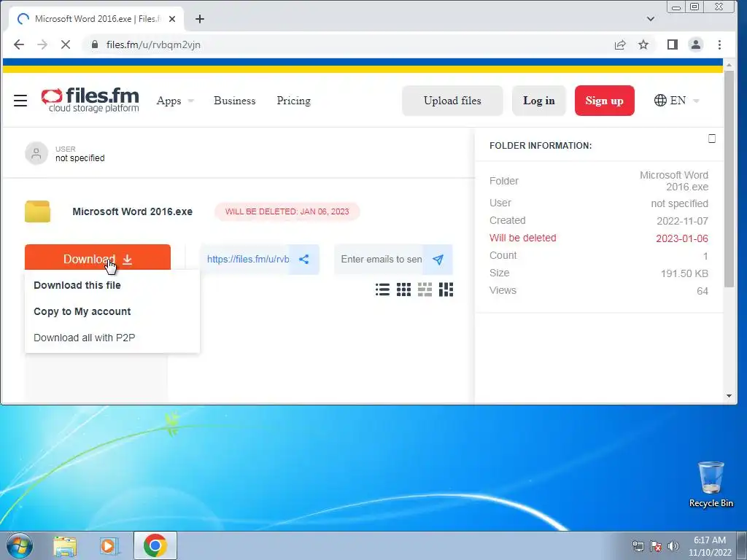This screenshot has width=747, height=560.
Task: Click the Log in button
Action: [x=539, y=101]
